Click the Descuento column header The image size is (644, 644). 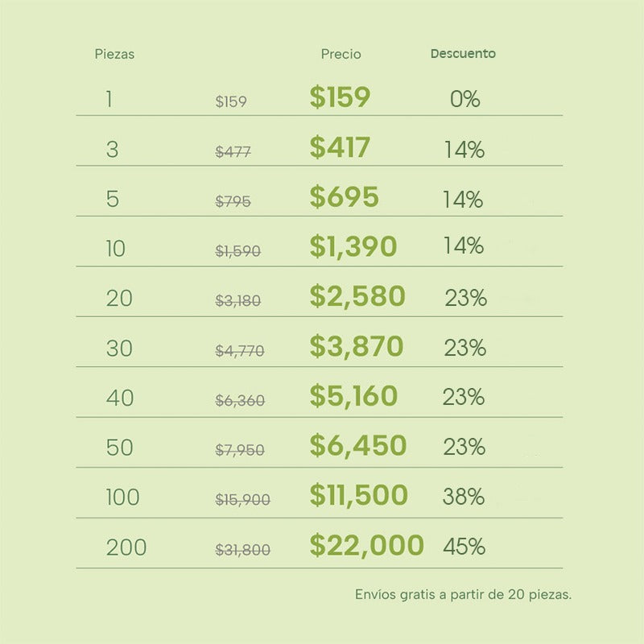pyautogui.click(x=463, y=54)
